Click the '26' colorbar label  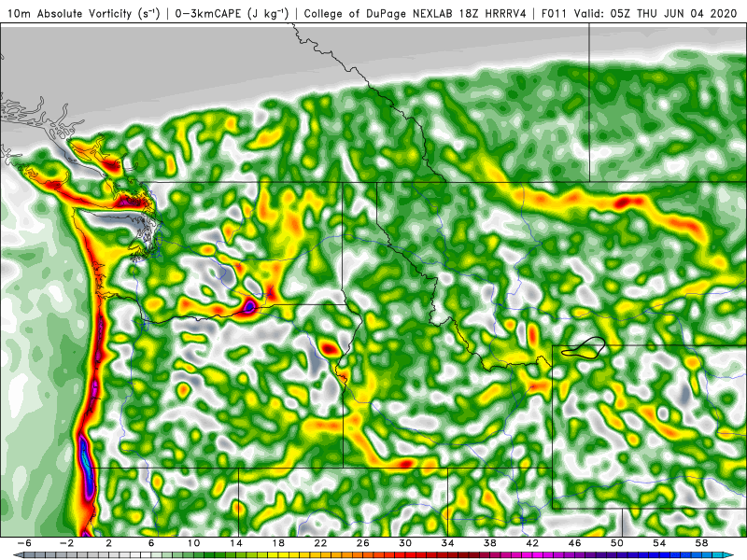[362, 543]
